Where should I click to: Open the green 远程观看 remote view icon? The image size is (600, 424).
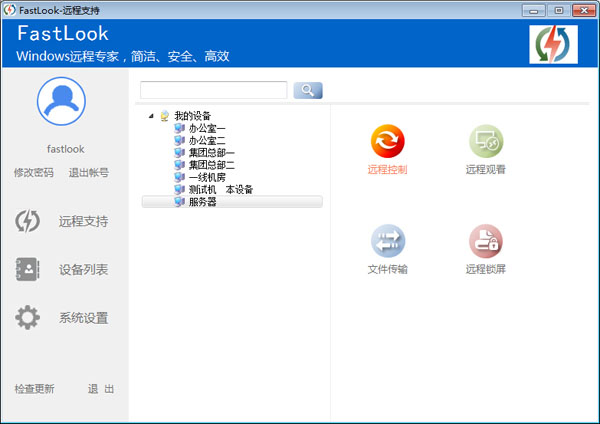[486, 141]
